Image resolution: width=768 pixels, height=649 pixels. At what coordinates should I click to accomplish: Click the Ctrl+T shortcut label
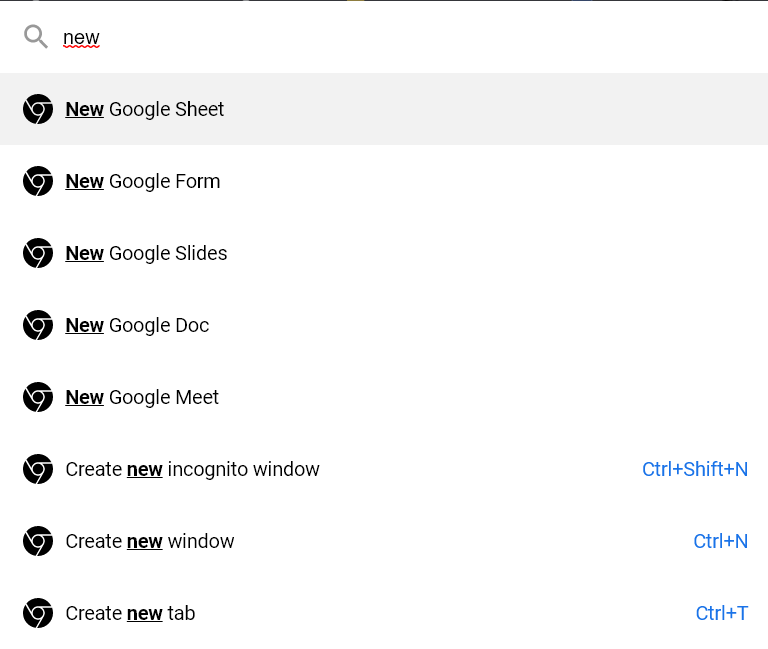pos(721,613)
